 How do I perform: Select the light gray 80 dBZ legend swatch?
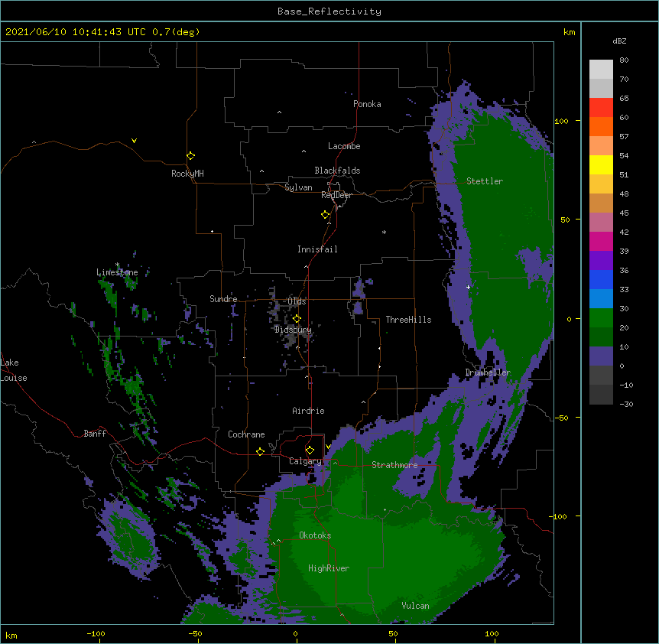601,70
